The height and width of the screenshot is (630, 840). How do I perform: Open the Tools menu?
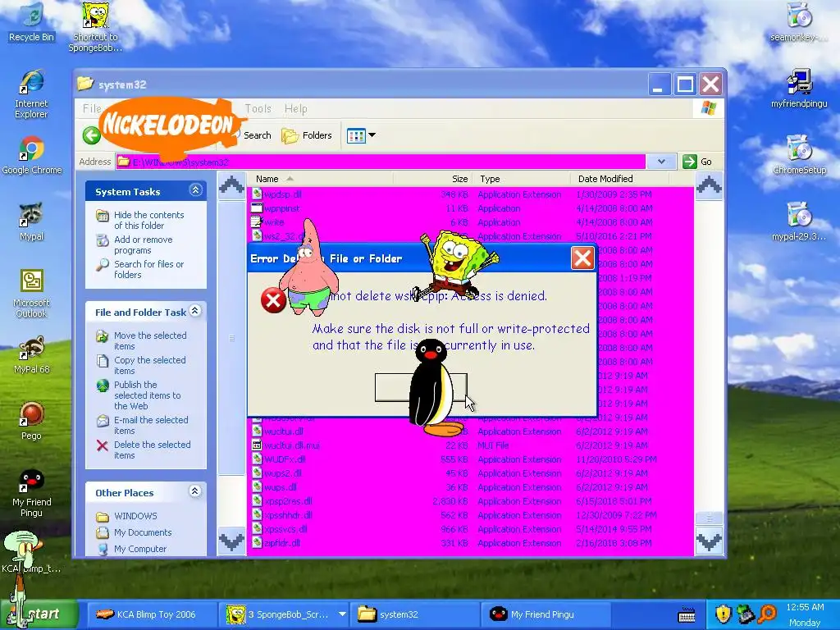(x=258, y=109)
